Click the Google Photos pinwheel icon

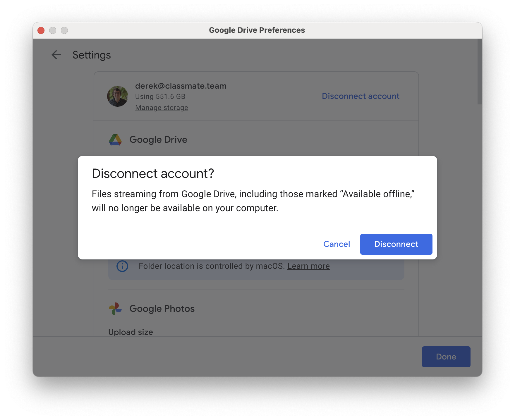coord(115,309)
